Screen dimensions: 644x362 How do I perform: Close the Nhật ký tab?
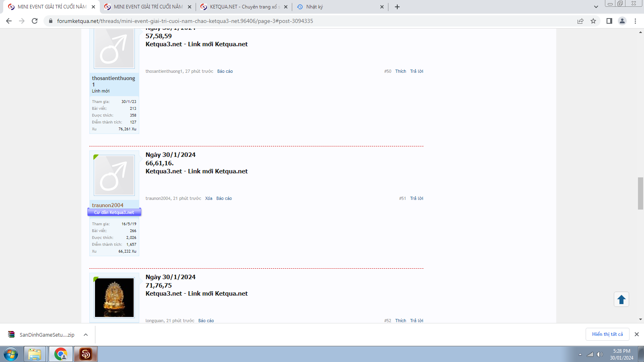pyautogui.click(x=382, y=7)
